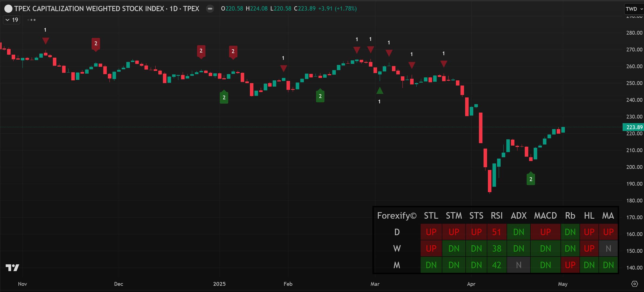Click the monthly Rb cell showing UP

570,265
